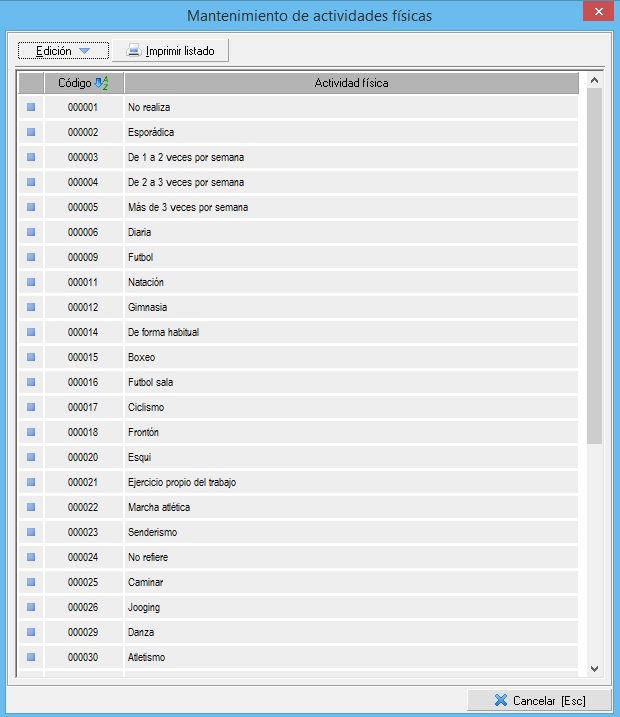Click the A-Z sort icon in Código header

tap(100, 83)
